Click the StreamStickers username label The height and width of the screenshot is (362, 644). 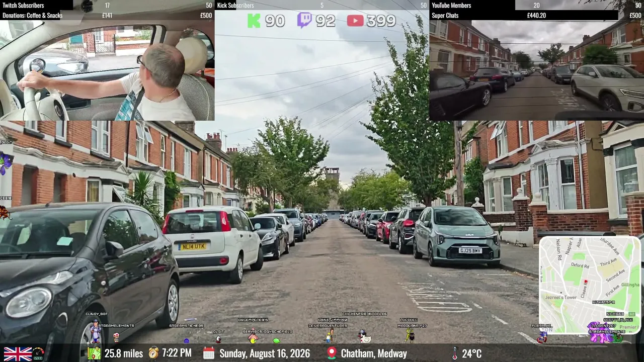point(186,326)
